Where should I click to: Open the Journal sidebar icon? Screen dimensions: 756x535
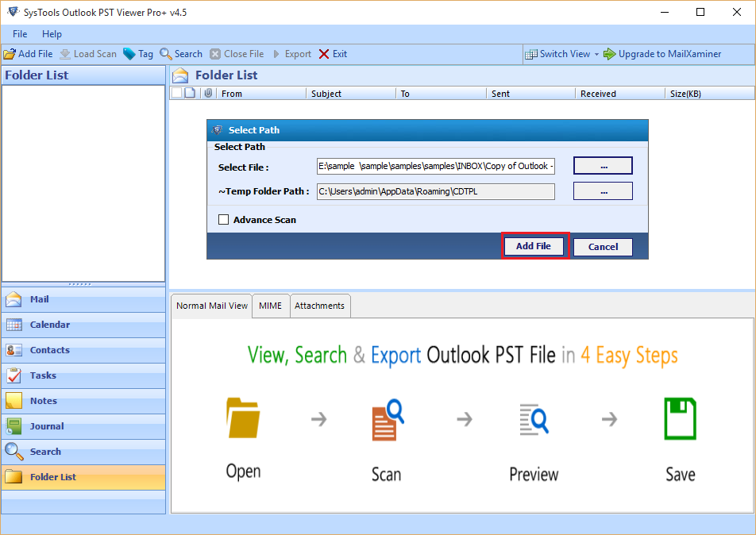pos(14,426)
